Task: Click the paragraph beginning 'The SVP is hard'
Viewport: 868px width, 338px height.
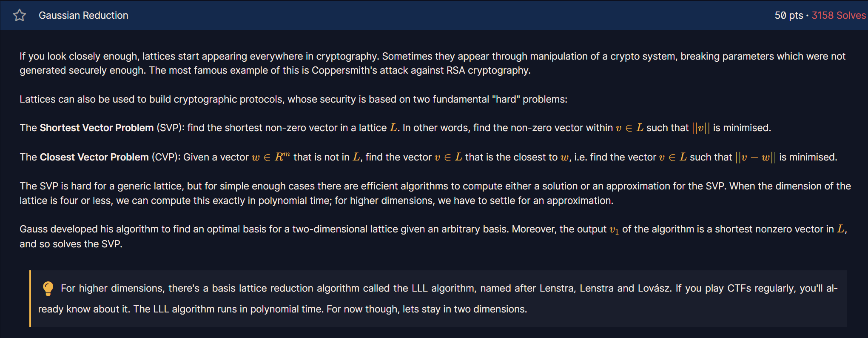Action: (x=435, y=193)
